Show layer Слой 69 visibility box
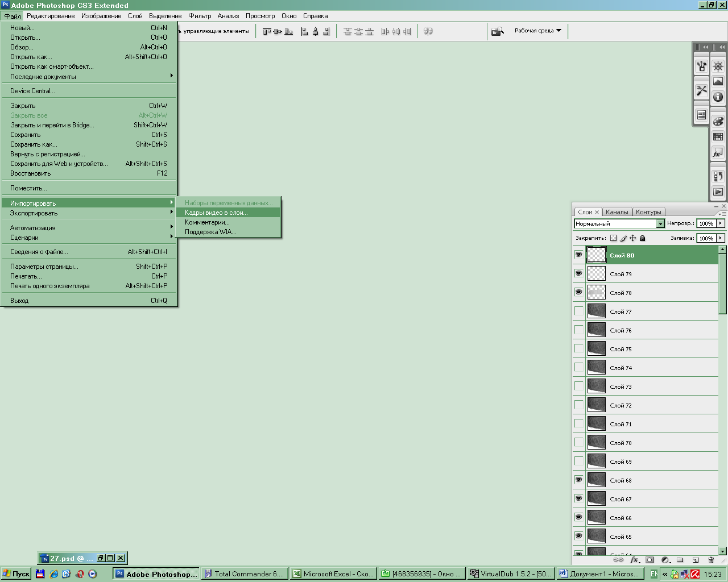The width and height of the screenshot is (728, 582). tap(579, 461)
